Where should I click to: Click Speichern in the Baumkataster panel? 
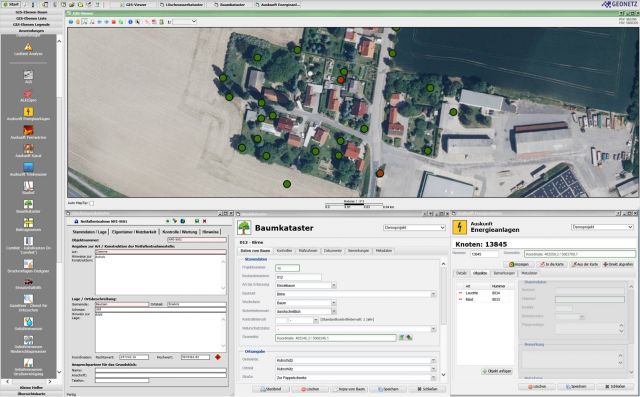(388, 389)
